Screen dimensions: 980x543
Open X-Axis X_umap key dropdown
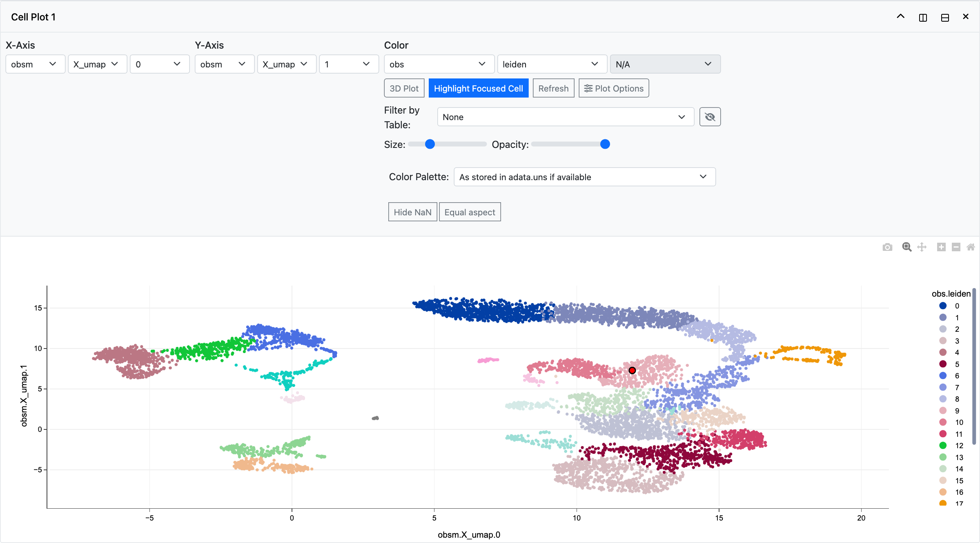97,64
